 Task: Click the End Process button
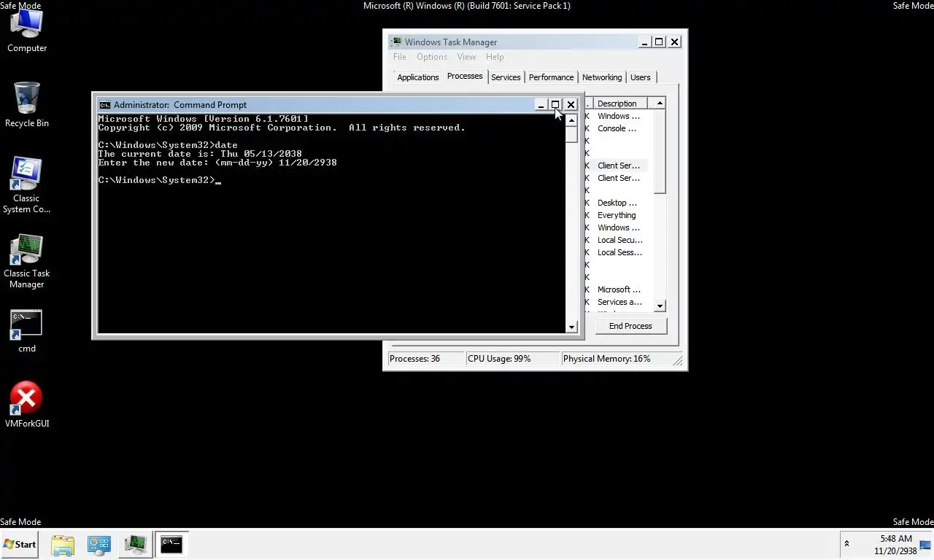pyautogui.click(x=630, y=326)
